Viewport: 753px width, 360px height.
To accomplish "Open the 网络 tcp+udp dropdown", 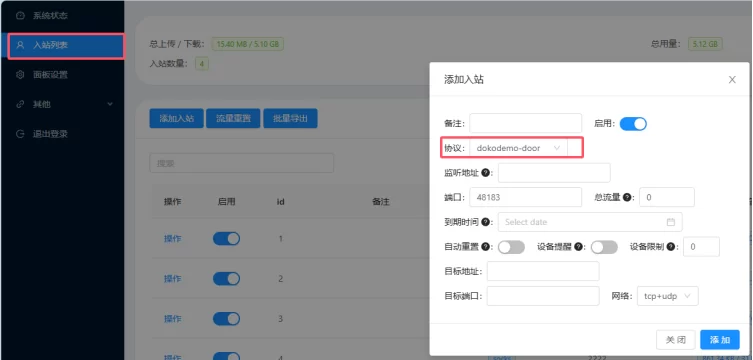I will click(x=668, y=296).
